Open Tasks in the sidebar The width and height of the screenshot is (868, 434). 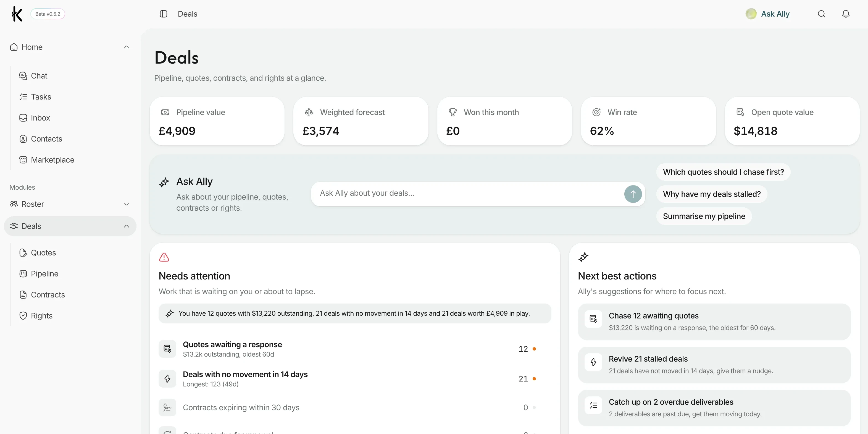35,97
